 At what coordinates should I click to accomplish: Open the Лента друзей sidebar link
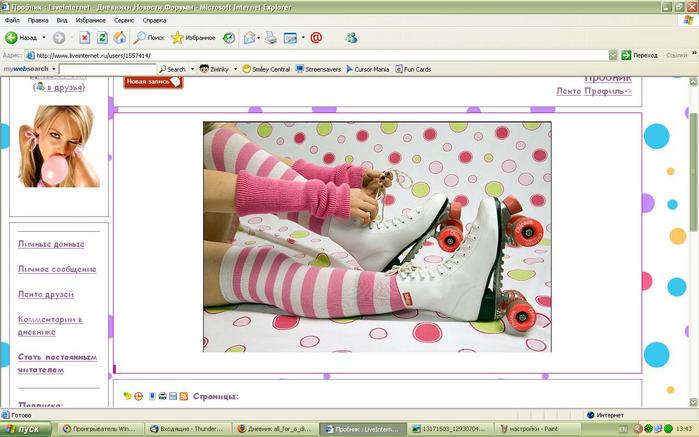pyautogui.click(x=45, y=294)
